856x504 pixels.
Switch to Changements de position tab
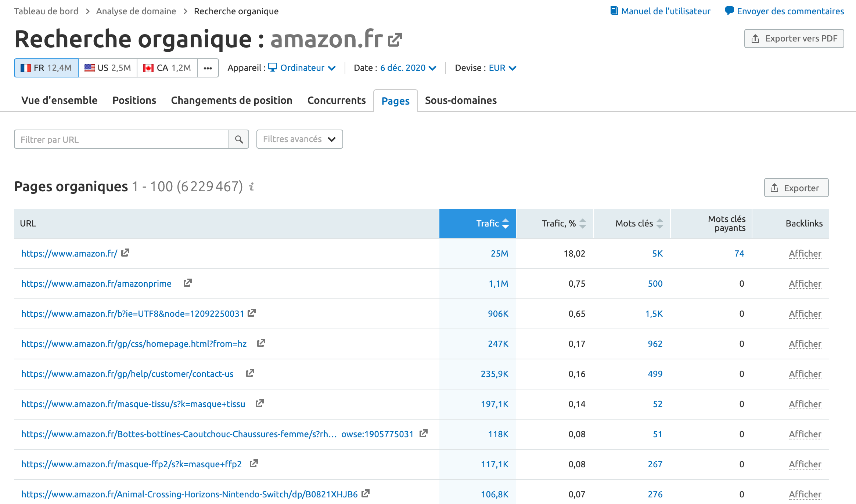tap(231, 100)
